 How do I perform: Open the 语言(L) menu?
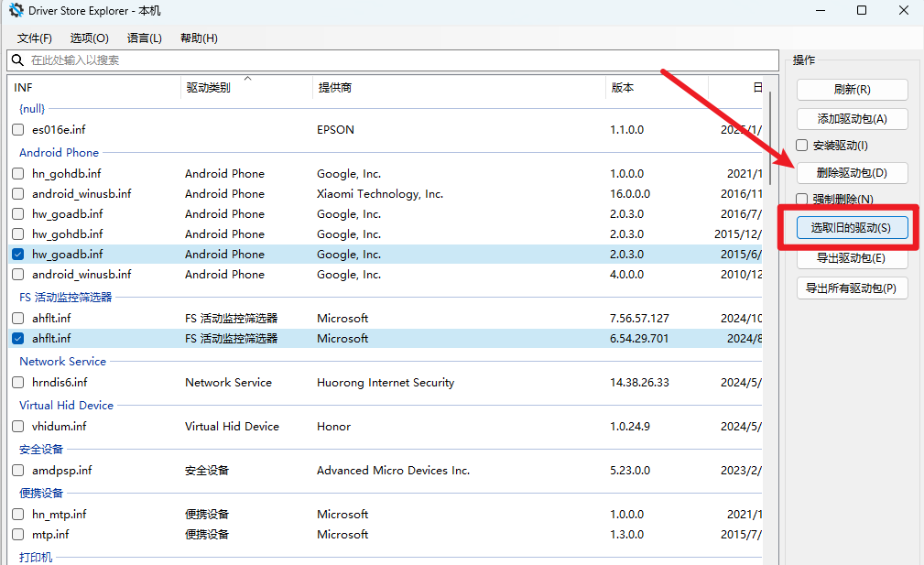pyautogui.click(x=145, y=38)
